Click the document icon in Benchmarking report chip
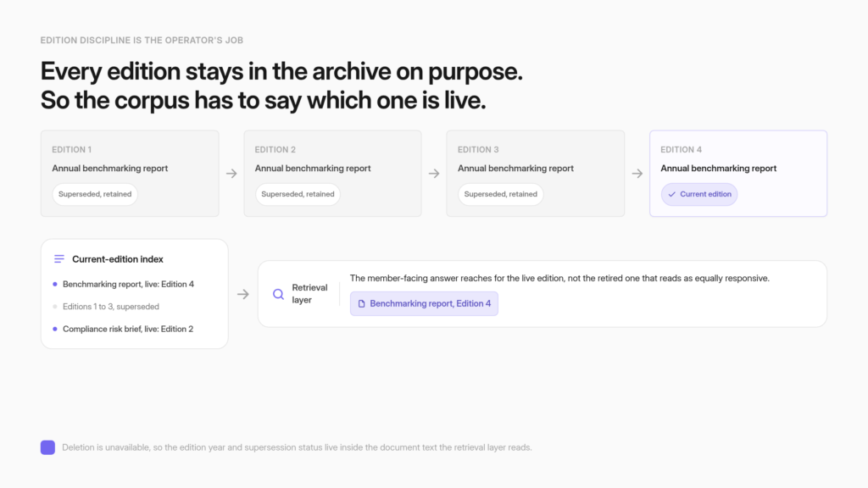Screen dimensions: 868x488 pos(361,304)
